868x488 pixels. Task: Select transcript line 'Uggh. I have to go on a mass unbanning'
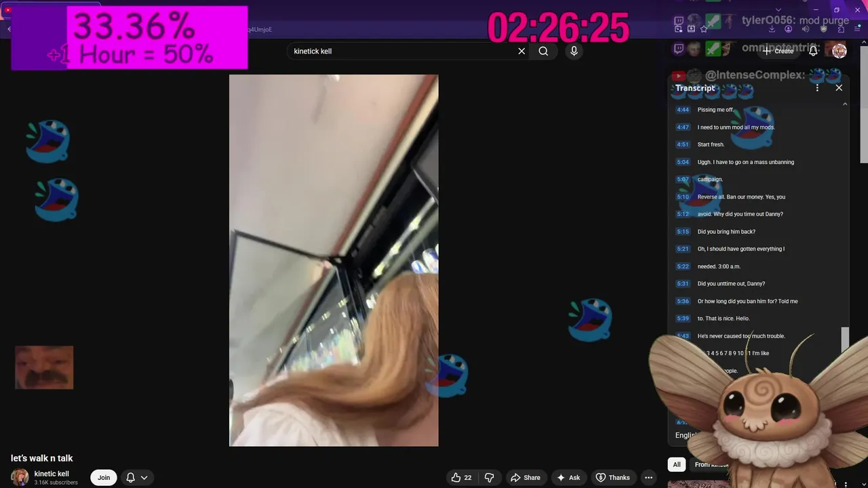746,162
